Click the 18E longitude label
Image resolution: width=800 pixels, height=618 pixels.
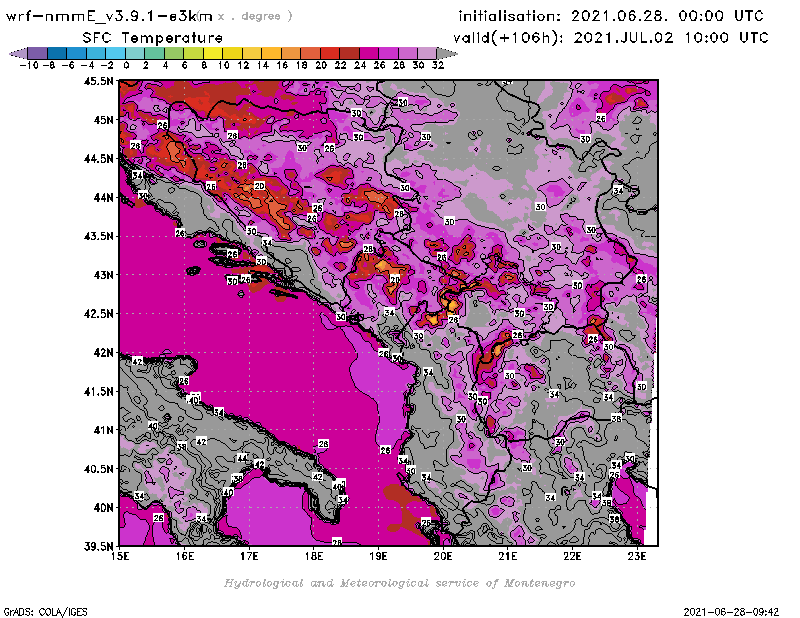[x=314, y=556]
